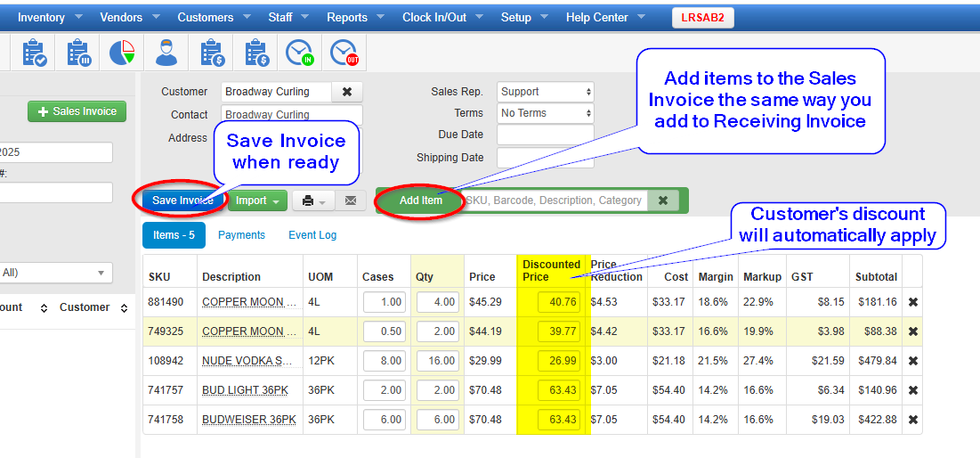980x458 pixels.
Task: Click the Clock OUT toolbar icon
Action: pos(344,53)
